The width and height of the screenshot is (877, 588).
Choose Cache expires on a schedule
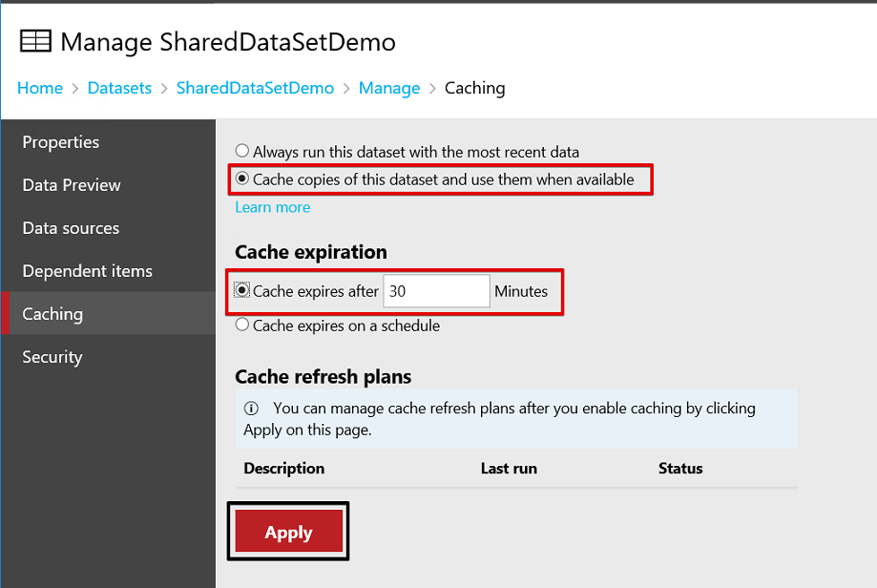coord(242,325)
